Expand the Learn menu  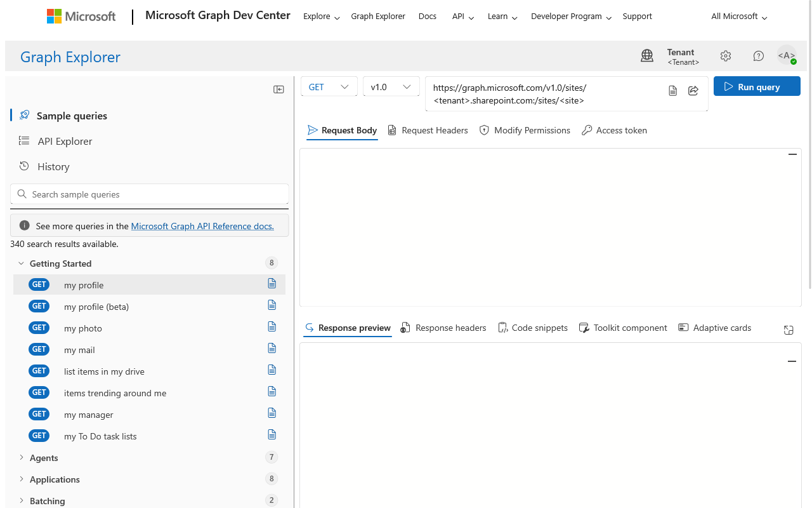(x=502, y=17)
